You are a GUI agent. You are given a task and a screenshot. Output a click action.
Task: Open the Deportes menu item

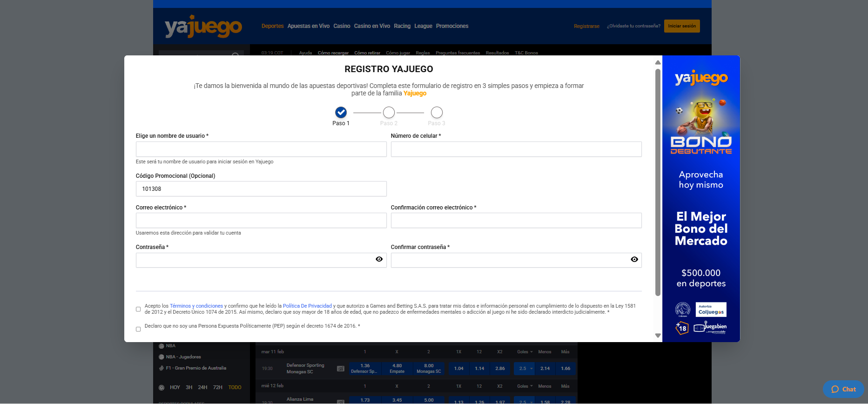pos(272,26)
